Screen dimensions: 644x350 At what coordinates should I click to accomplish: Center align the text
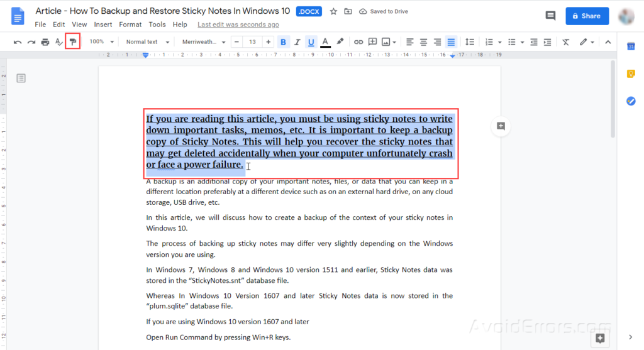[x=423, y=42]
